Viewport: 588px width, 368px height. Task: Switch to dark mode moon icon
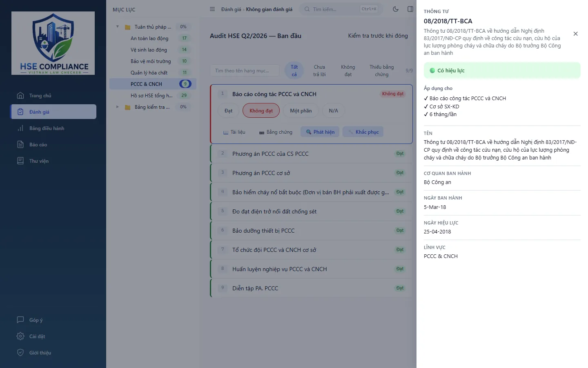coord(396,9)
